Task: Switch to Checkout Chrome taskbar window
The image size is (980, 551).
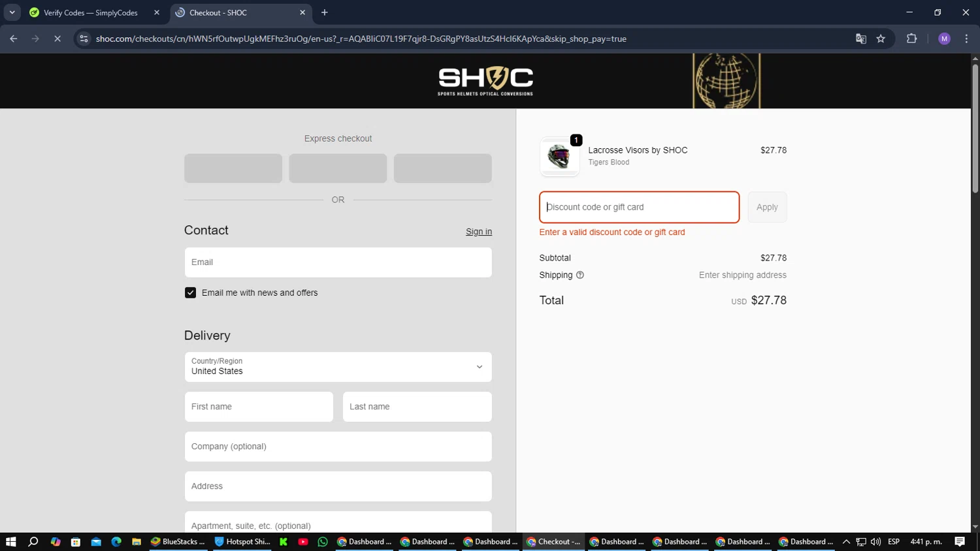Action: [x=553, y=542]
